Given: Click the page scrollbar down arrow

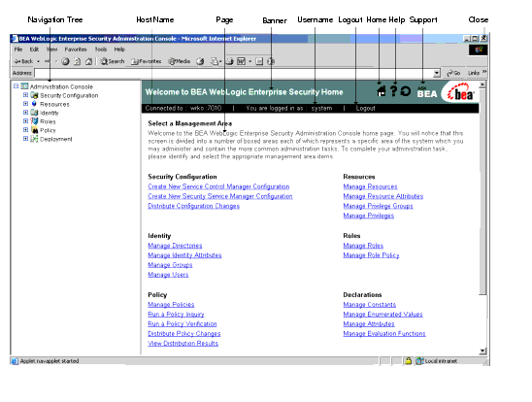Looking at the screenshot, I should pos(482,352).
